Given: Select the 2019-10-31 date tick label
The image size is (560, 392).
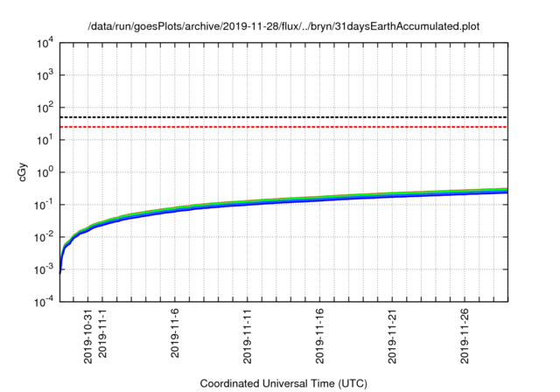Looking at the screenshot, I should [x=87, y=331].
